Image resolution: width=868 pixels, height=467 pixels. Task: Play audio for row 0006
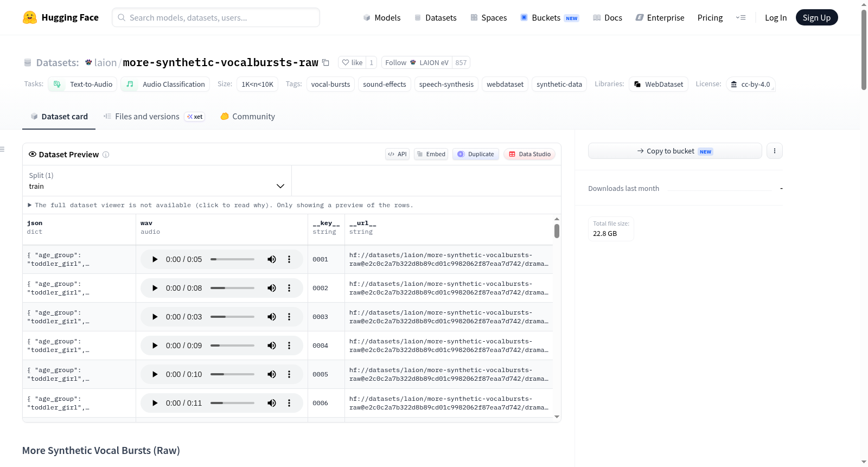coord(155,403)
